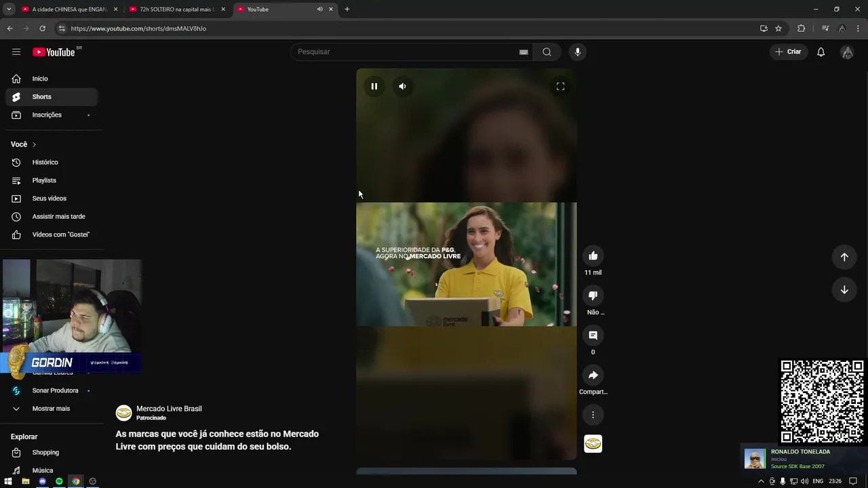The height and width of the screenshot is (488, 868).
Task: Dislike the Short video
Action: 593,296
